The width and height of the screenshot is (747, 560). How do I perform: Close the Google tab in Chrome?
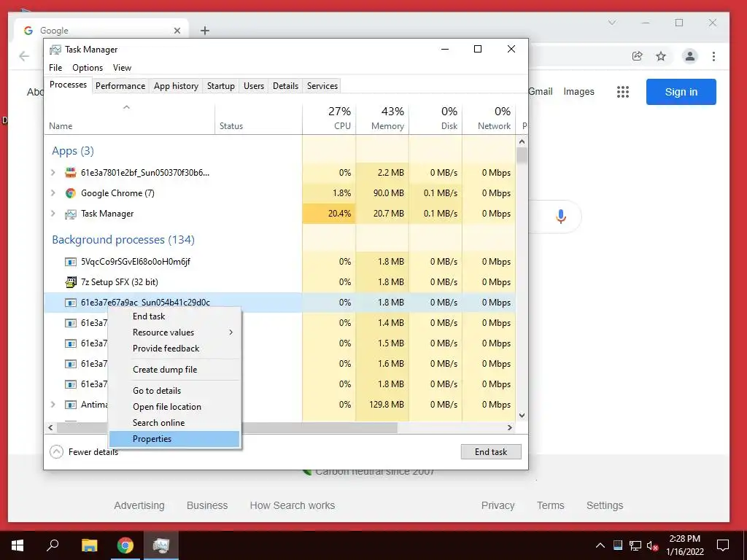[x=177, y=31]
